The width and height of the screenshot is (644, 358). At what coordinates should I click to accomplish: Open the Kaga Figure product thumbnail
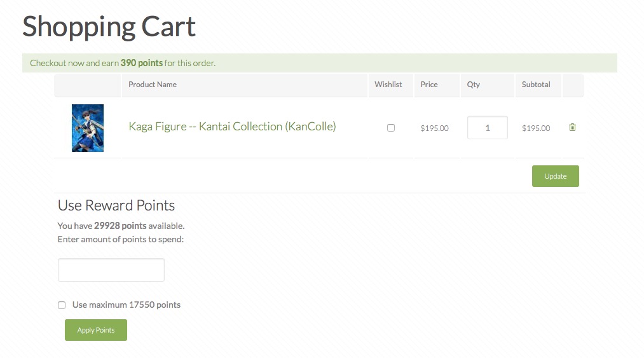tap(88, 128)
